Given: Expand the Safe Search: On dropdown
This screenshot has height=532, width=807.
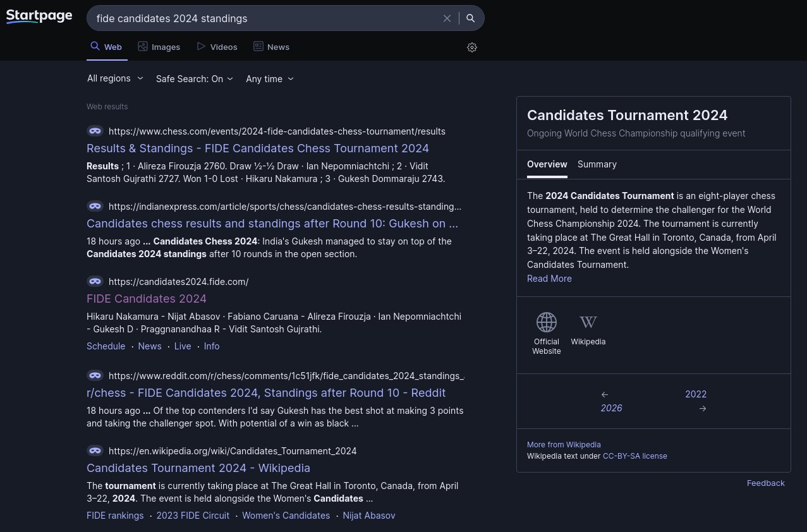Looking at the screenshot, I should 195,78.
